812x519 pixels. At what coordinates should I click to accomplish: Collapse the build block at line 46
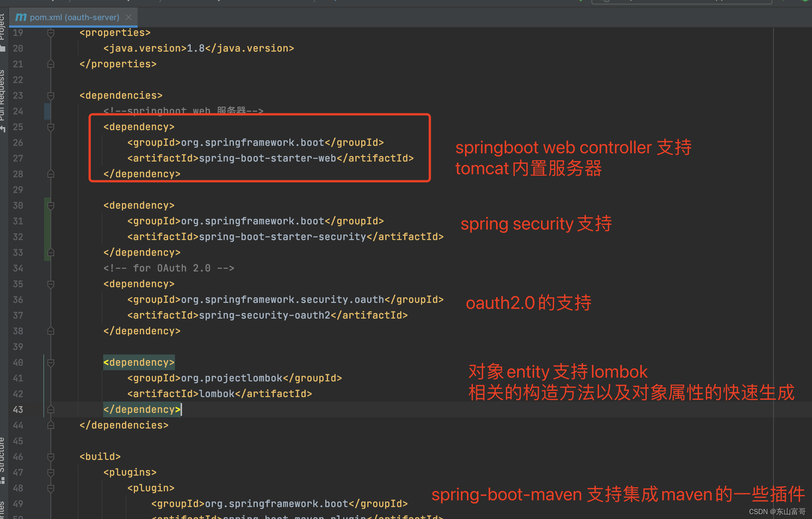coord(51,457)
